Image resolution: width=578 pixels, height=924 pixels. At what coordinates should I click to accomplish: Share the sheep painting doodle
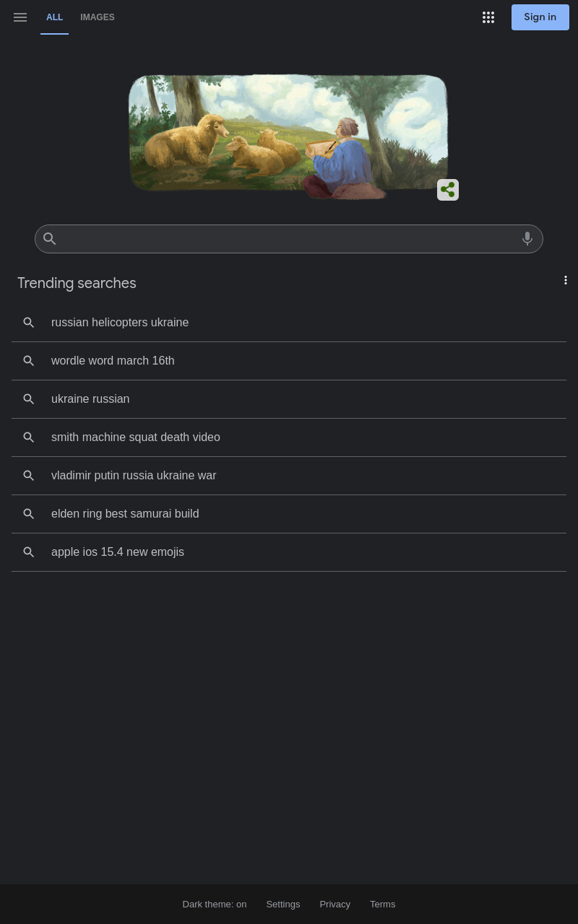click(x=448, y=190)
